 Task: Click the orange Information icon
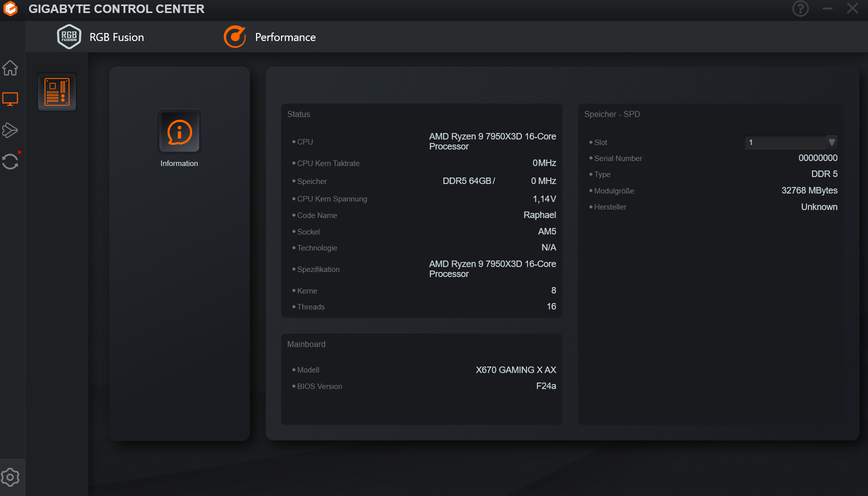179,132
